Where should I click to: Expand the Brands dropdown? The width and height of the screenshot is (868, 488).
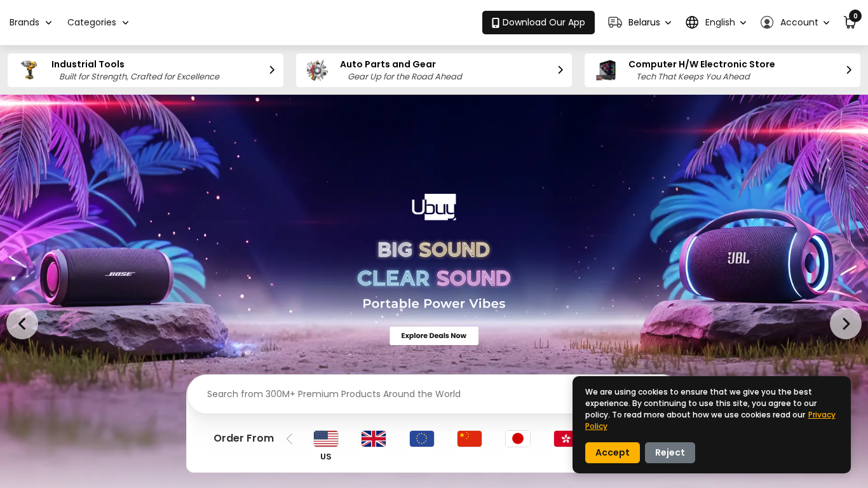click(x=31, y=22)
